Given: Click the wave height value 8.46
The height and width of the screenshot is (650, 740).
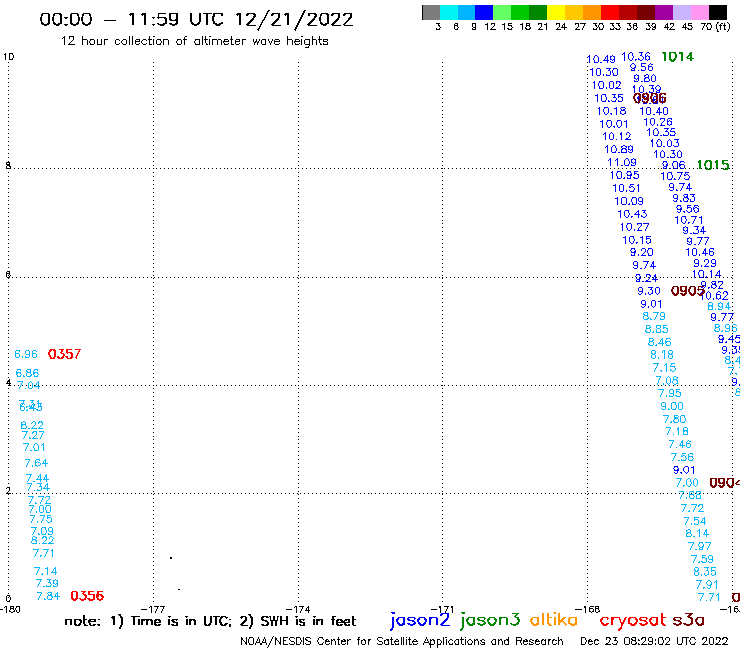Looking at the screenshot, I should coord(659,343).
